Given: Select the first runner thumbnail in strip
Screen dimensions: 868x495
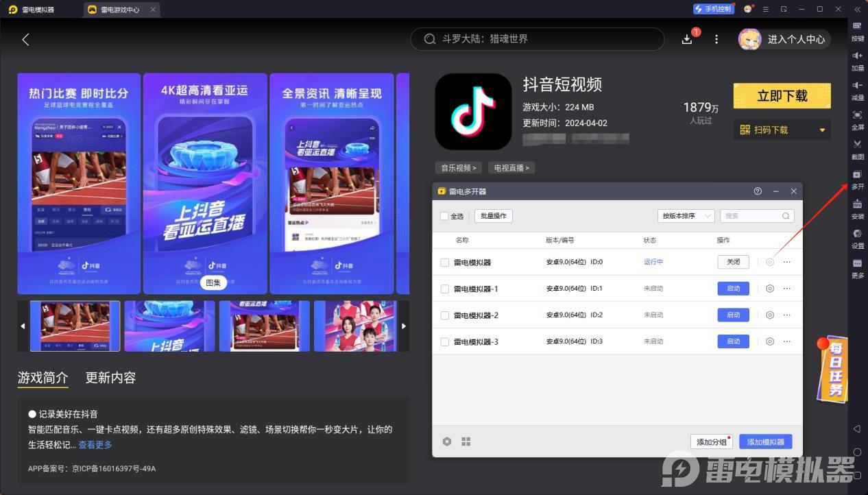Looking at the screenshot, I should point(75,326).
